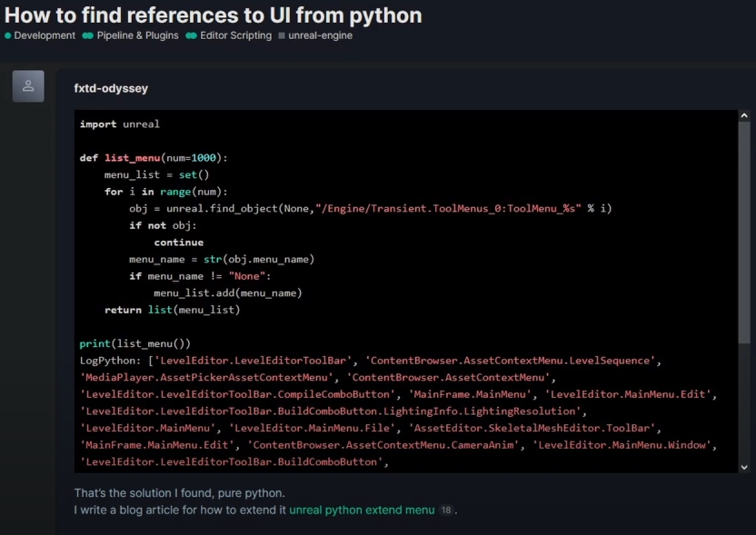Viewport: 756px width, 535px height.
Task: Click the 'LogPython:' output label
Action: coord(111,361)
